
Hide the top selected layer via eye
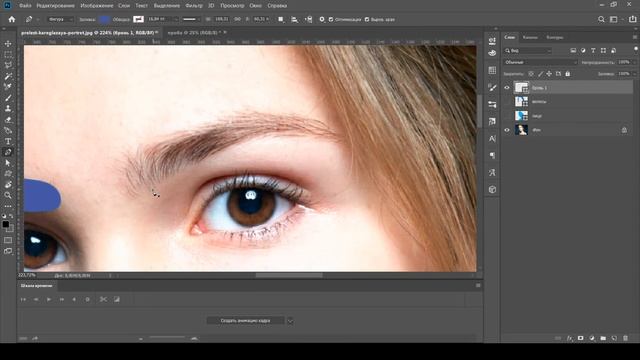coord(507,87)
